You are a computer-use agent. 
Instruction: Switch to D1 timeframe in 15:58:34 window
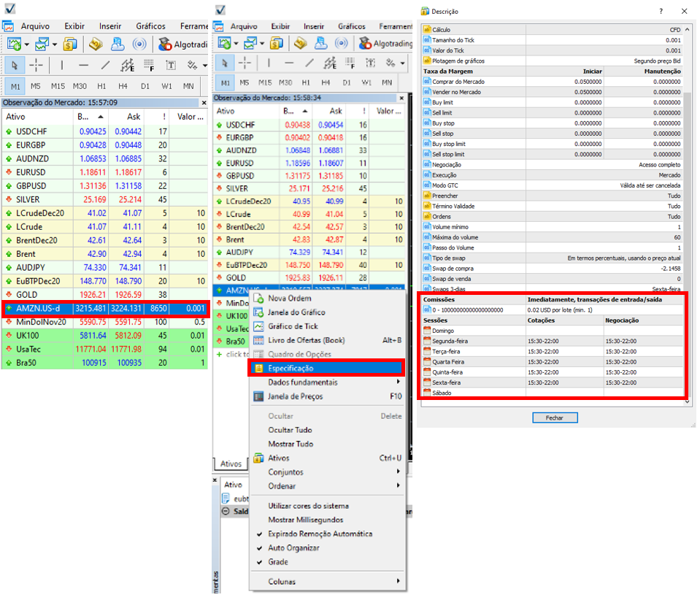pos(347,82)
